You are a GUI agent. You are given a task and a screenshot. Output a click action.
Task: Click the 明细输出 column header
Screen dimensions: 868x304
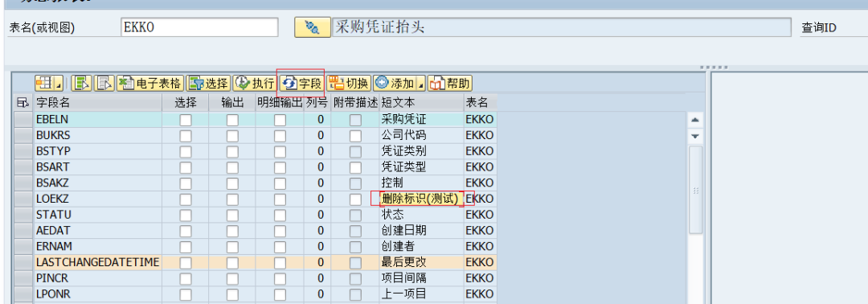tap(280, 102)
